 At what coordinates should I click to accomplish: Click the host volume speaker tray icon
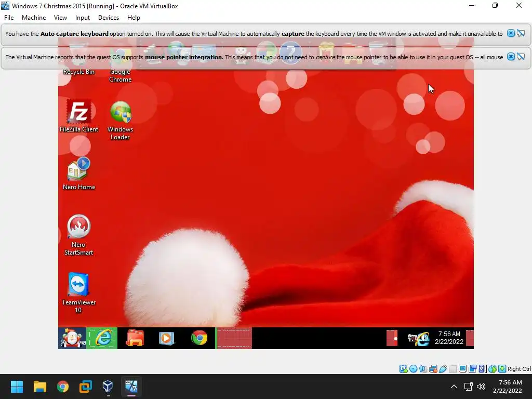click(481, 387)
